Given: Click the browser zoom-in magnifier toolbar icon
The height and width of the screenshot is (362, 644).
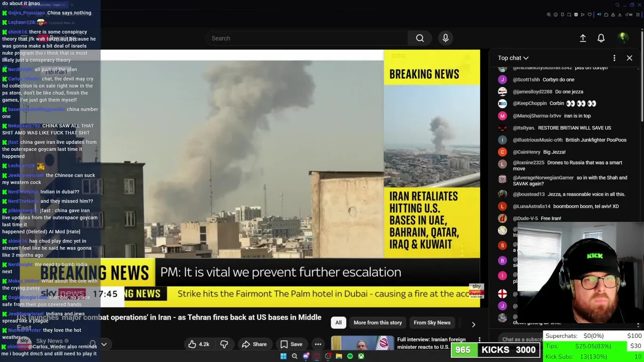Looking at the screenshot, I should click(549, 15).
